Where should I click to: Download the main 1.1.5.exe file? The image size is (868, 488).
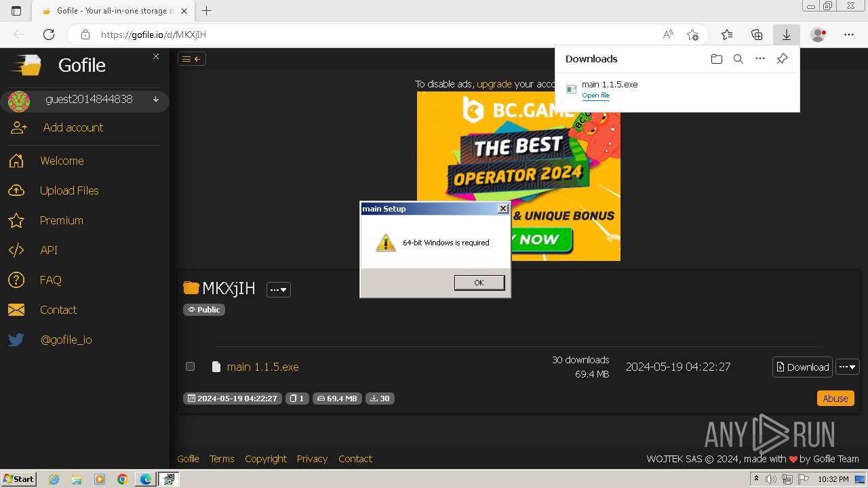(802, 367)
